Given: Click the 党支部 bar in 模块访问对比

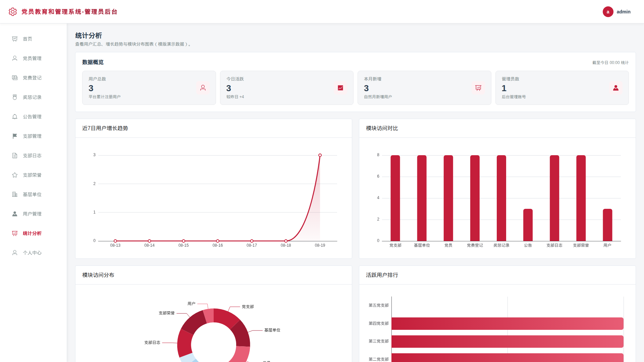Looking at the screenshot, I should coord(395,198).
